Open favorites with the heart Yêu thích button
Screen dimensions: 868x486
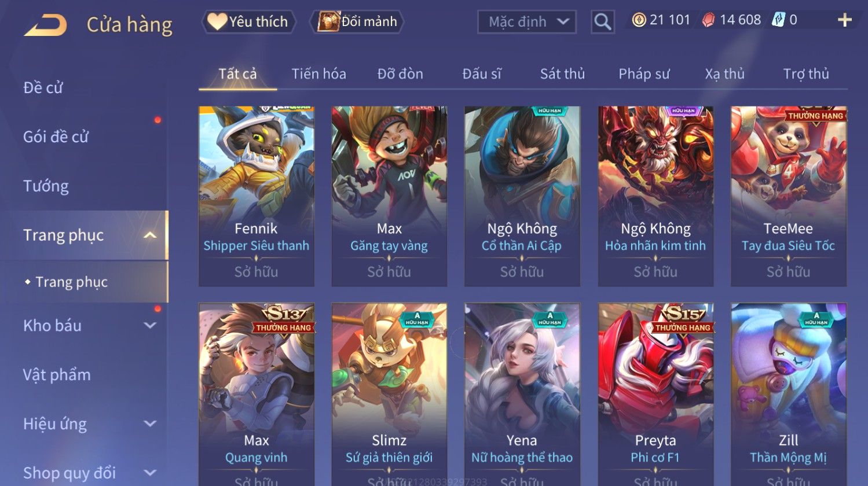tap(249, 22)
